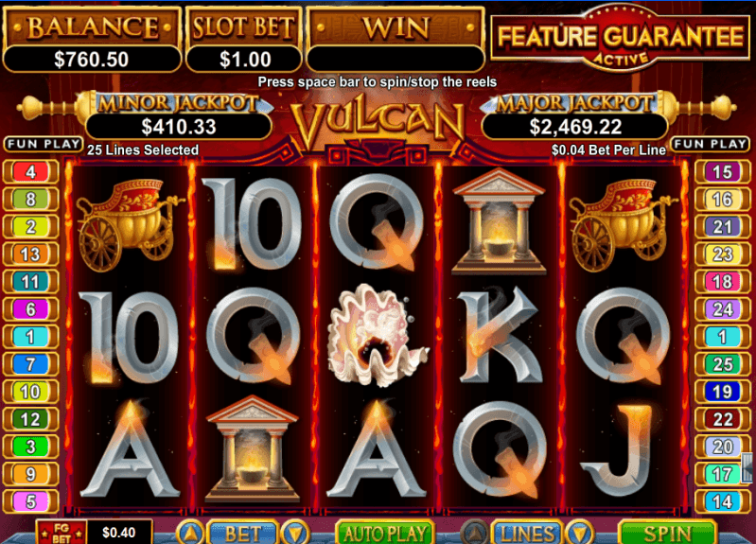Start Auto Play mode
This screenshot has width=756, height=544.
[x=385, y=533]
